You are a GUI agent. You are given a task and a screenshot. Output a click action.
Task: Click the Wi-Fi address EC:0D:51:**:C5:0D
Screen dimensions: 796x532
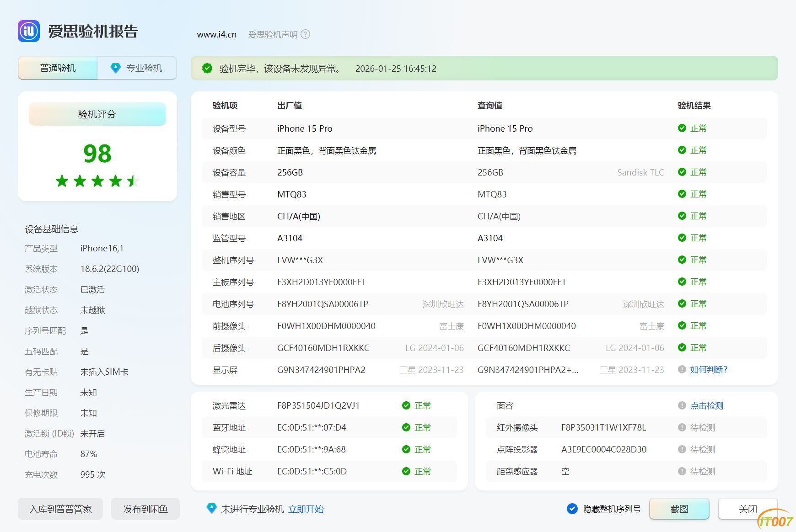(312, 471)
